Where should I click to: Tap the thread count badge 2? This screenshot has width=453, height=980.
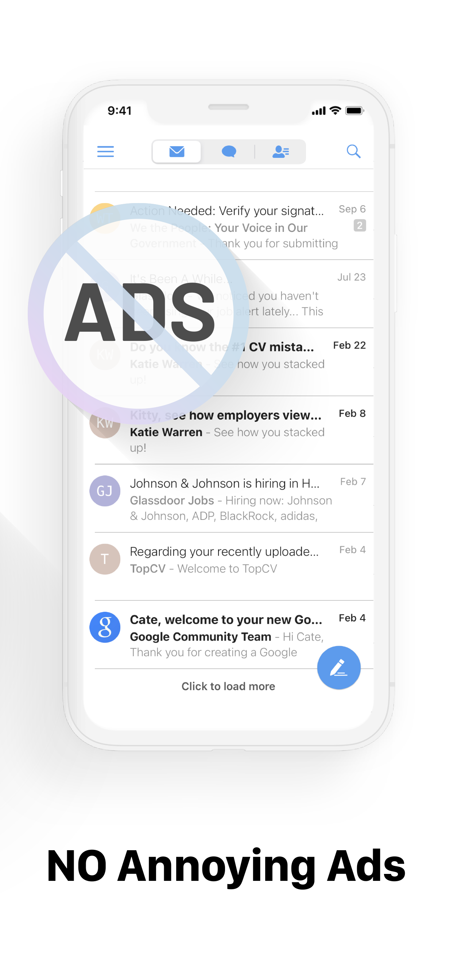pyautogui.click(x=359, y=225)
